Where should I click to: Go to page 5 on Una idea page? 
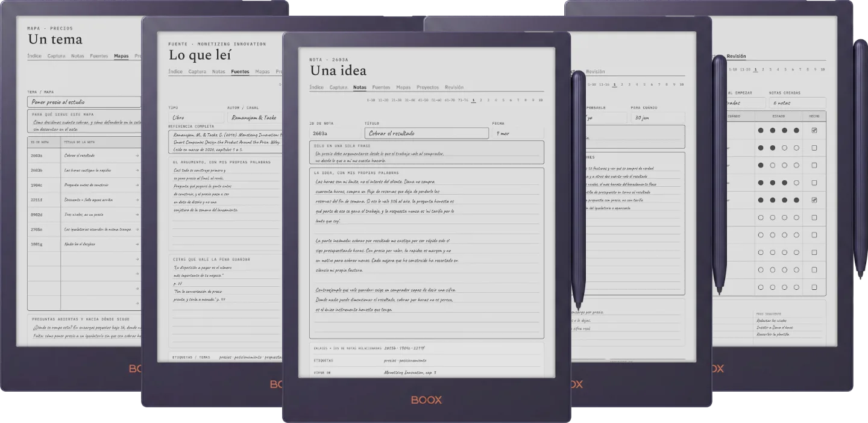click(503, 101)
